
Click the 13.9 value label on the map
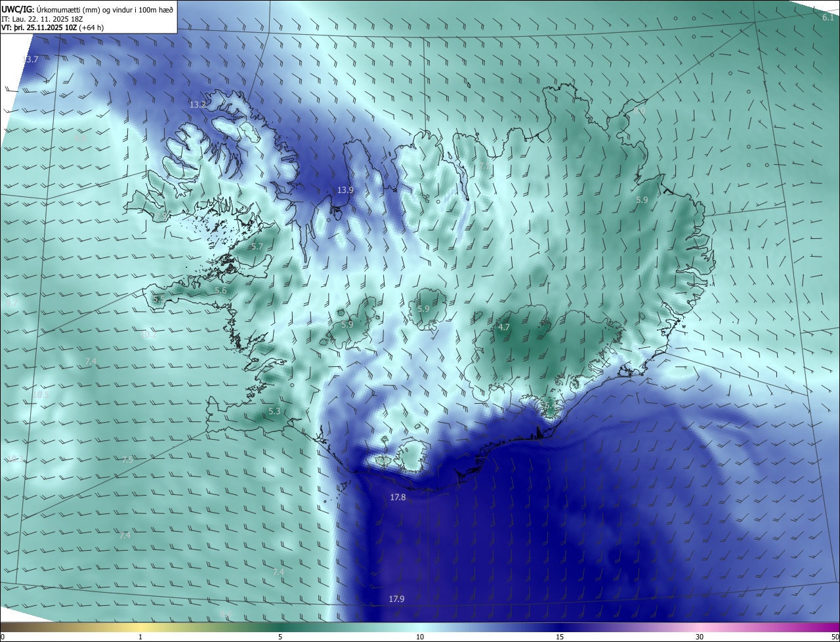pyautogui.click(x=345, y=190)
